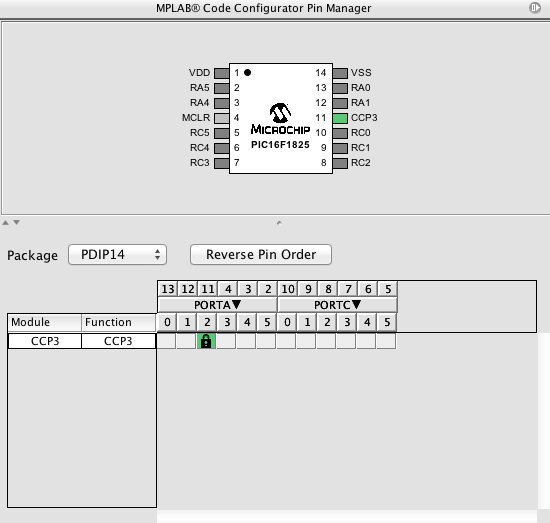Select the RA1 pin box on chip
Image resolution: width=550 pixels, height=523 pixels.
tap(340, 103)
